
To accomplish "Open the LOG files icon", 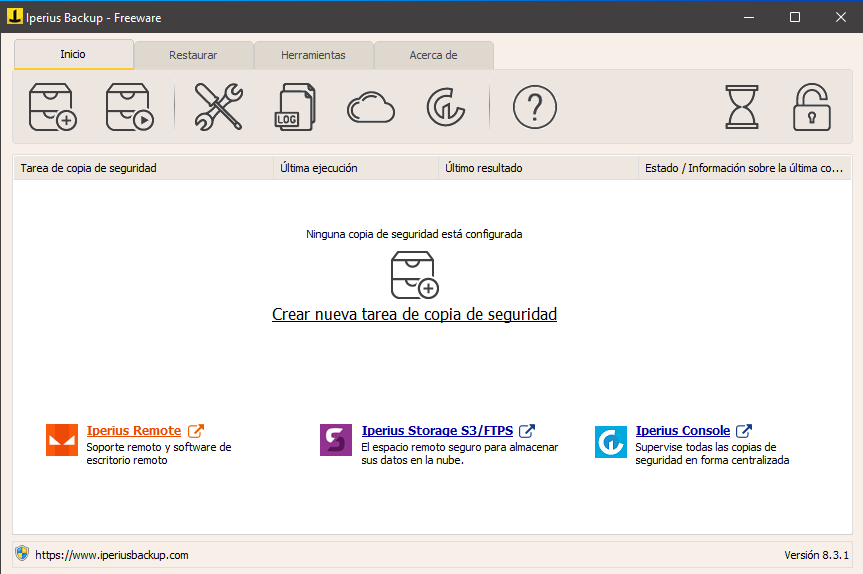I will [294, 107].
